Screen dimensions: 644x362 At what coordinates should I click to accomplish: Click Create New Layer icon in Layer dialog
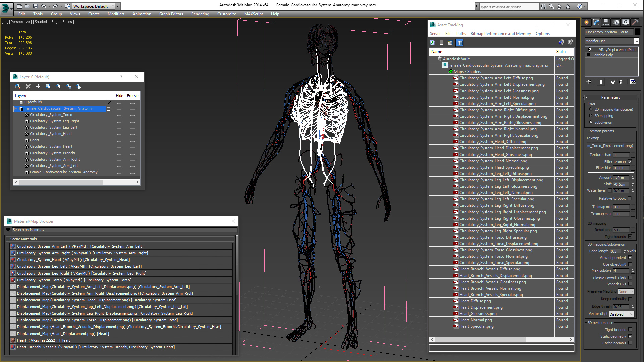pos(18,86)
